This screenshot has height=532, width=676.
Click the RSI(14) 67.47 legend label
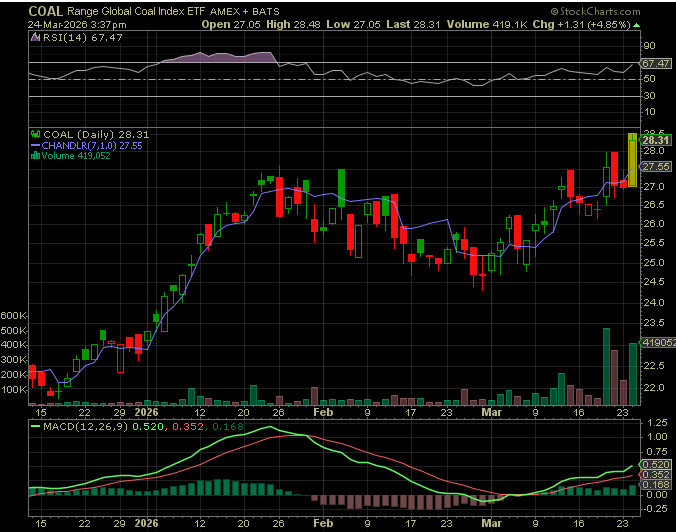tap(83, 38)
